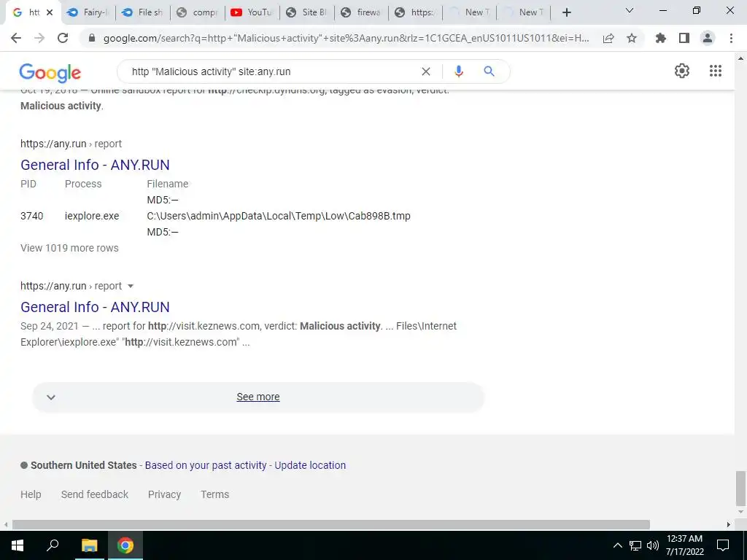Image resolution: width=747 pixels, height=560 pixels.
Task: Open the Update location link
Action: tap(310, 465)
